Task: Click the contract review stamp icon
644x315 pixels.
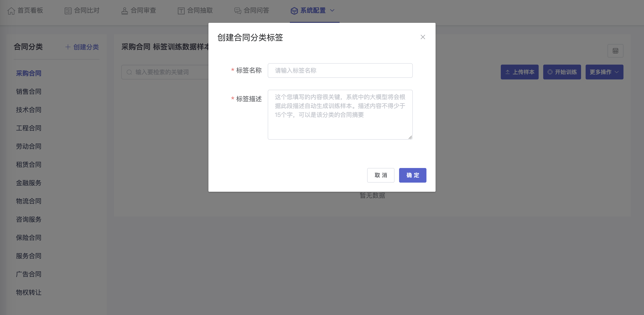Action: 125,11
